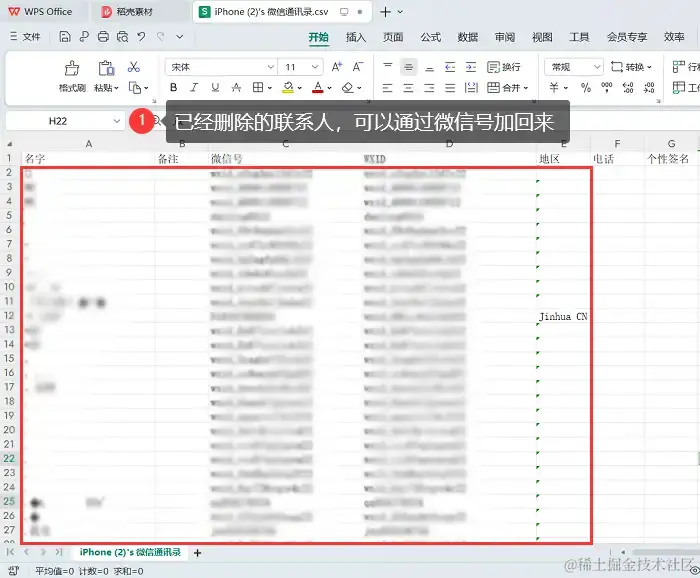700x578 pixels.
Task: Apply percent style format
Action: [586, 87]
